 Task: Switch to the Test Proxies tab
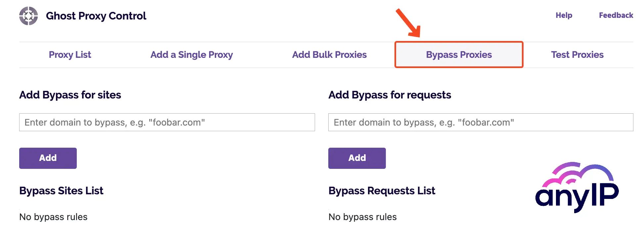[577, 55]
